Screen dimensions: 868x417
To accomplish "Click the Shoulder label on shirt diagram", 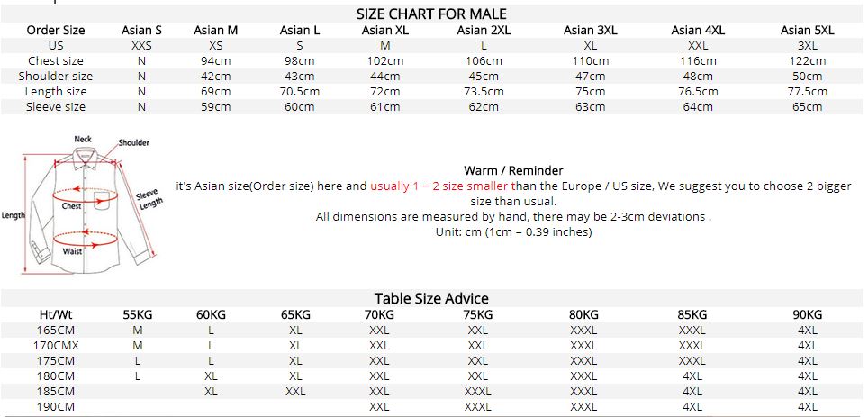I will [x=134, y=143].
